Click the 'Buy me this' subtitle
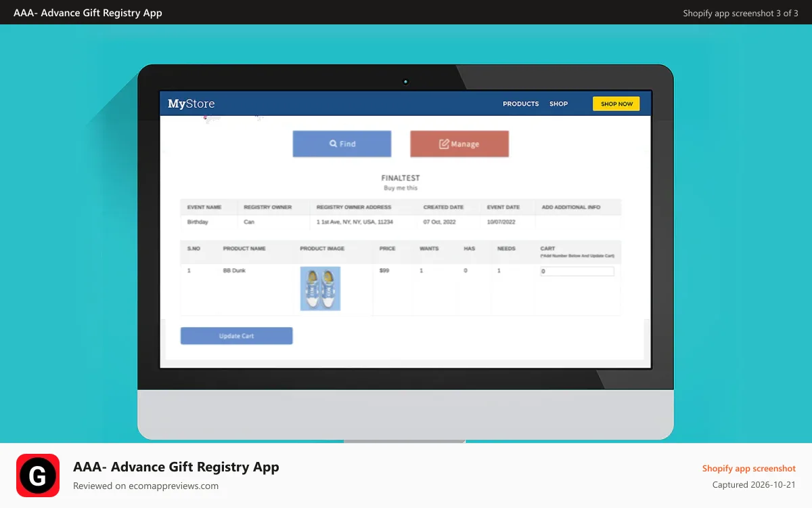 tap(401, 188)
